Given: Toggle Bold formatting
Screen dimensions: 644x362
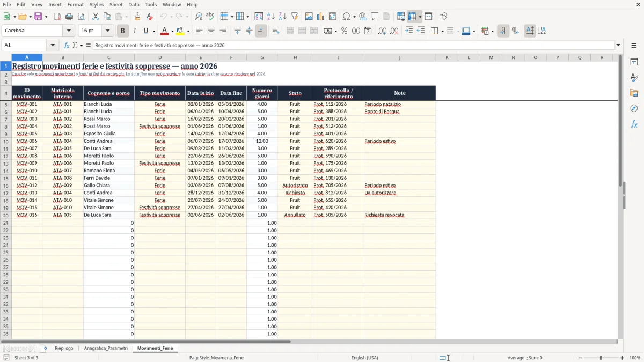Looking at the screenshot, I should click(123, 31).
